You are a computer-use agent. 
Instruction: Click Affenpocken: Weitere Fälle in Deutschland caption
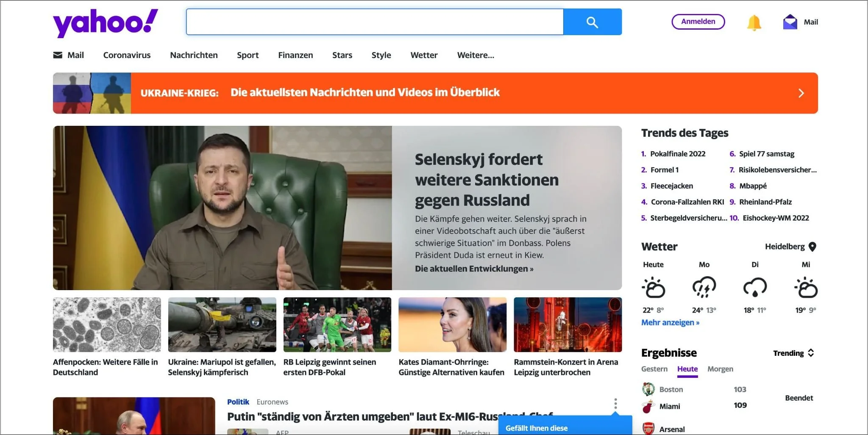tap(105, 367)
